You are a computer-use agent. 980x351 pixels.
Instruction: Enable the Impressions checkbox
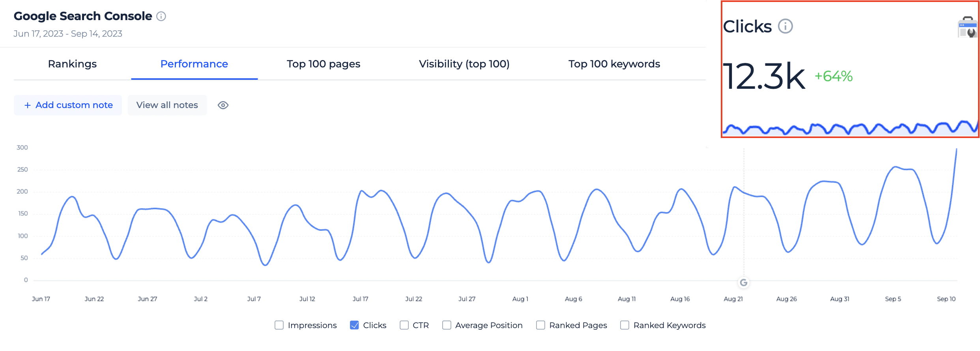[x=279, y=325]
